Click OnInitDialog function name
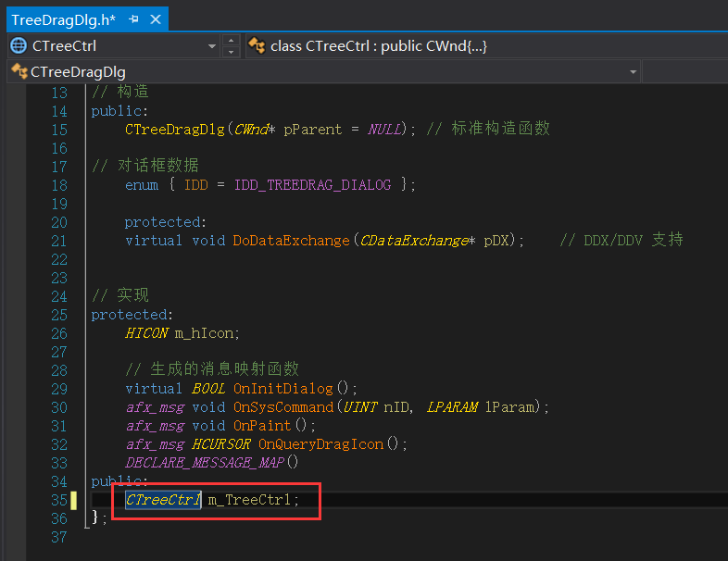The width and height of the screenshot is (728, 561). (x=283, y=389)
